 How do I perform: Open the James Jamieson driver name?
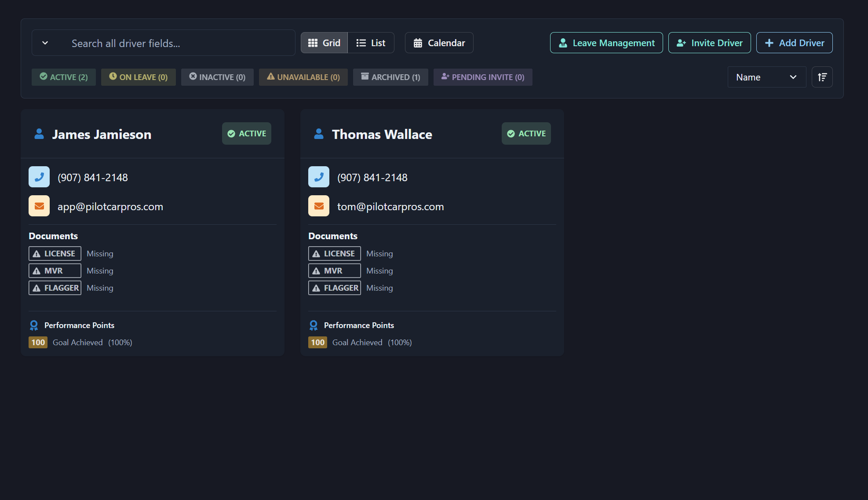[x=102, y=135]
